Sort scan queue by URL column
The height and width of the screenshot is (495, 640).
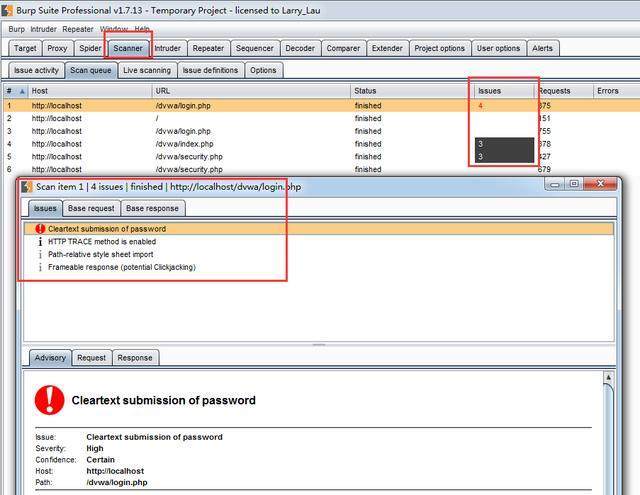251,91
